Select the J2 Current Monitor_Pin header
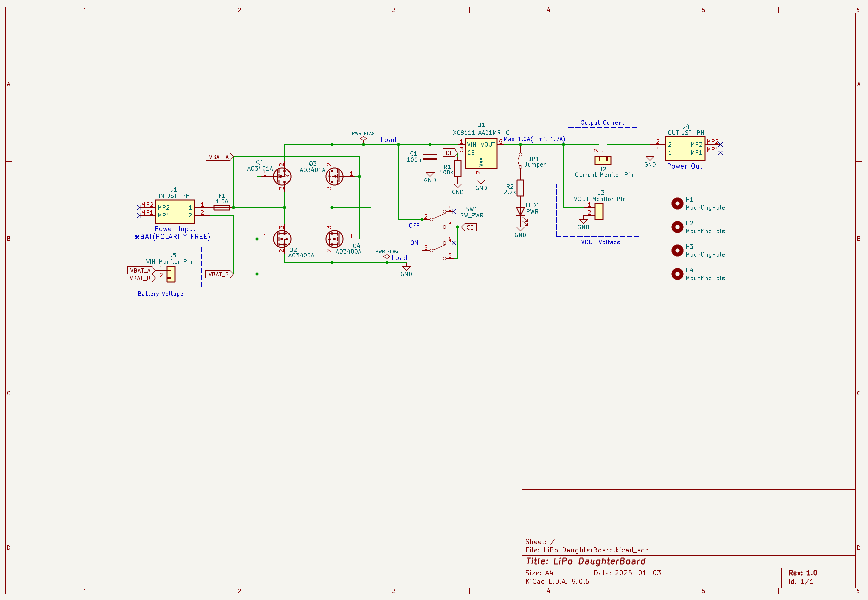The image size is (868, 600). tap(603, 160)
